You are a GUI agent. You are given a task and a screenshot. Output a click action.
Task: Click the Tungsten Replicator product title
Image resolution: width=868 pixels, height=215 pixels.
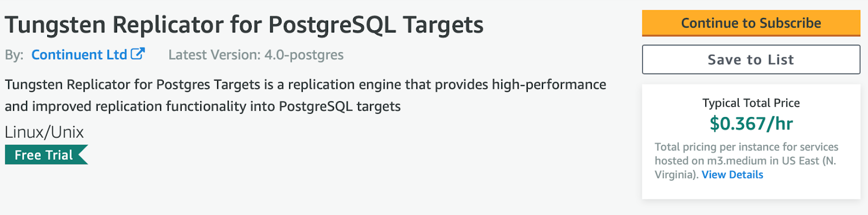(x=244, y=25)
